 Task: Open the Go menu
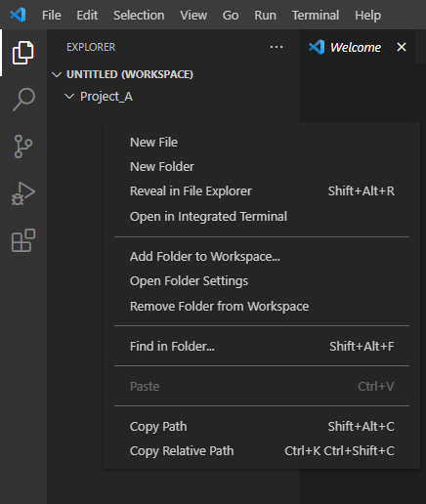pyautogui.click(x=231, y=16)
